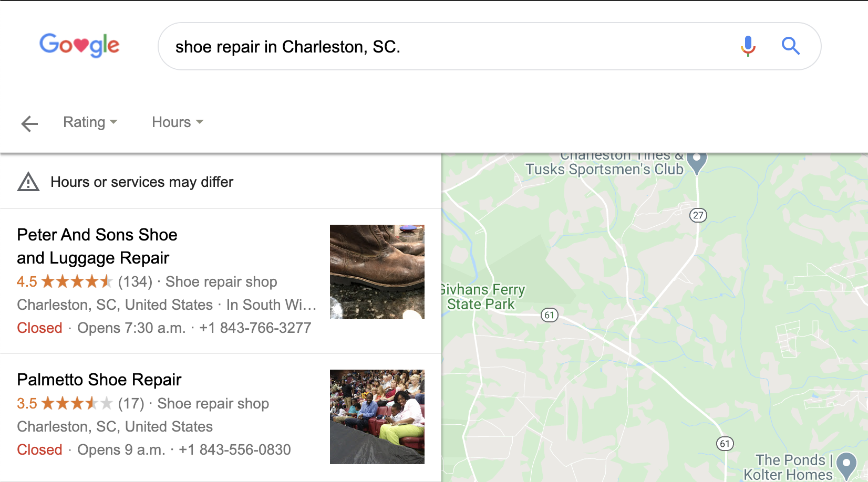868x482 pixels.
Task: View the Palmetto Shoe Repair crowd photo
Action: pyautogui.click(x=377, y=417)
